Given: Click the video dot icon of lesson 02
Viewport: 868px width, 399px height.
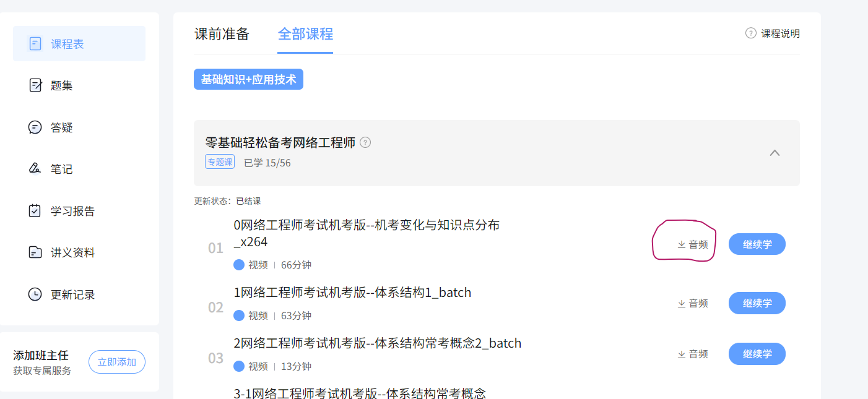Looking at the screenshot, I should (239, 315).
